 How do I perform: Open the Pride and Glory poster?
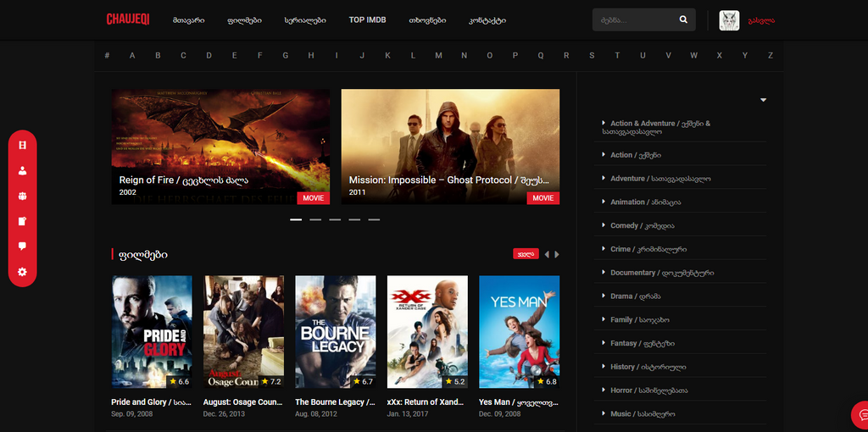pos(152,332)
